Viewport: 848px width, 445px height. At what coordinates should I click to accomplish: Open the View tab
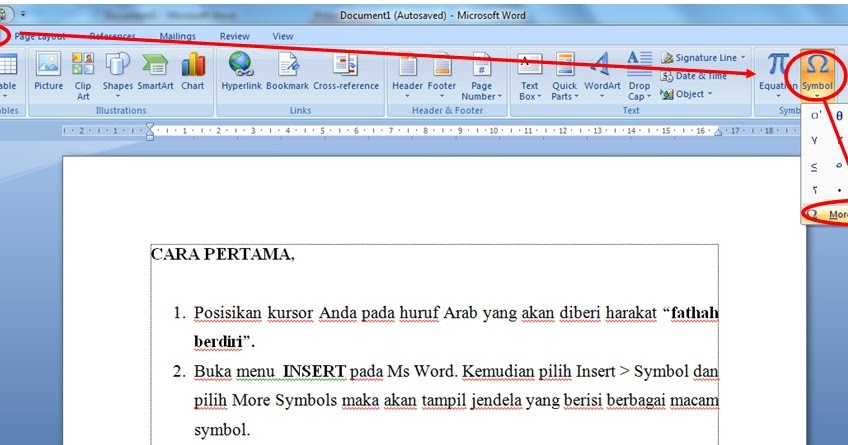point(282,36)
